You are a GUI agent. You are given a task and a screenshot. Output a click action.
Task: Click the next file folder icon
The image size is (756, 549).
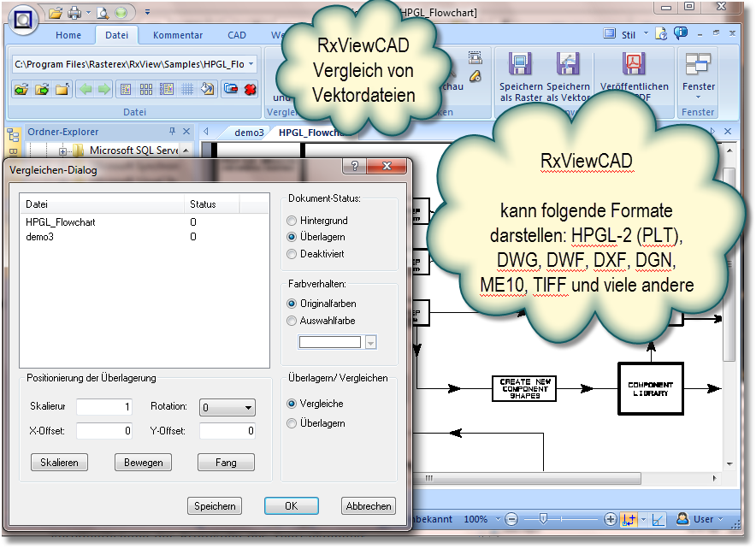click(x=42, y=89)
